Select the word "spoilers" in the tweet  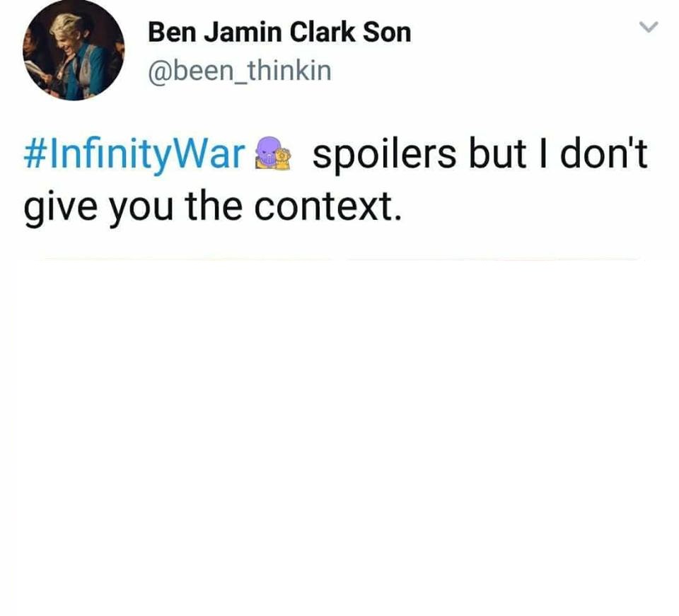coord(384,156)
